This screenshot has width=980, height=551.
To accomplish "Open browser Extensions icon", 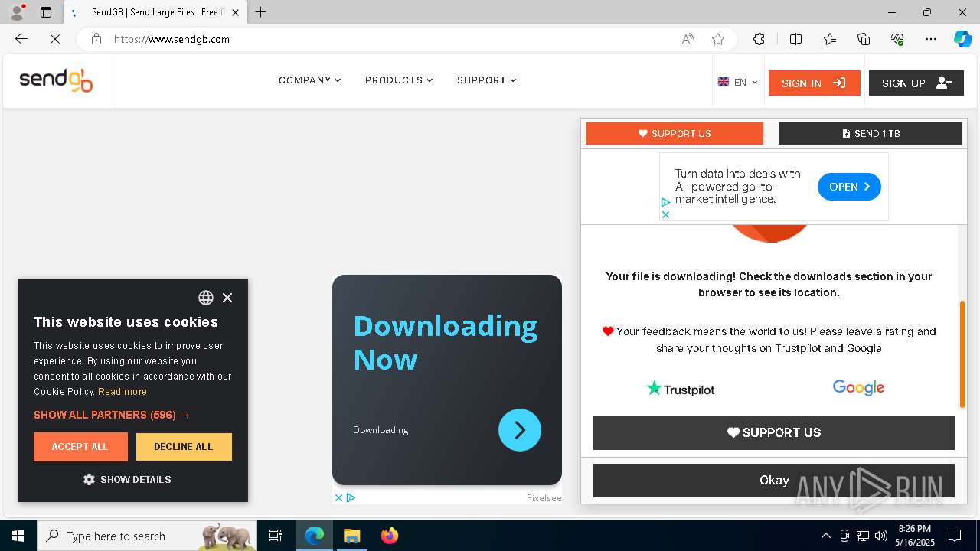I will 759,39.
